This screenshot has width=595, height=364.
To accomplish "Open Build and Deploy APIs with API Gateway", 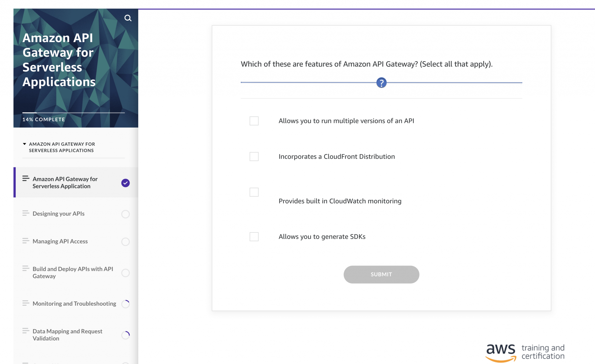I will pos(73,272).
